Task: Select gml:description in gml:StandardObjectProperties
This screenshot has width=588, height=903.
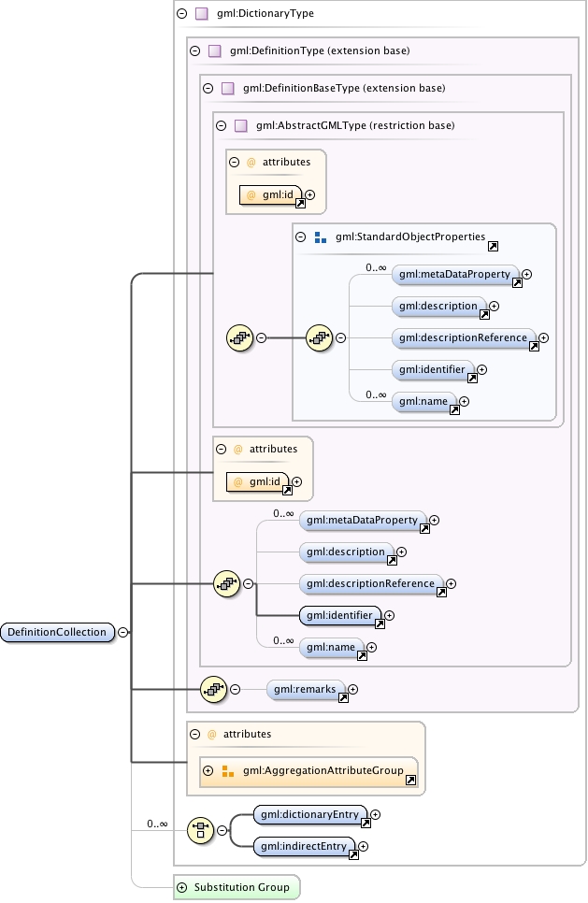Action: tap(438, 307)
